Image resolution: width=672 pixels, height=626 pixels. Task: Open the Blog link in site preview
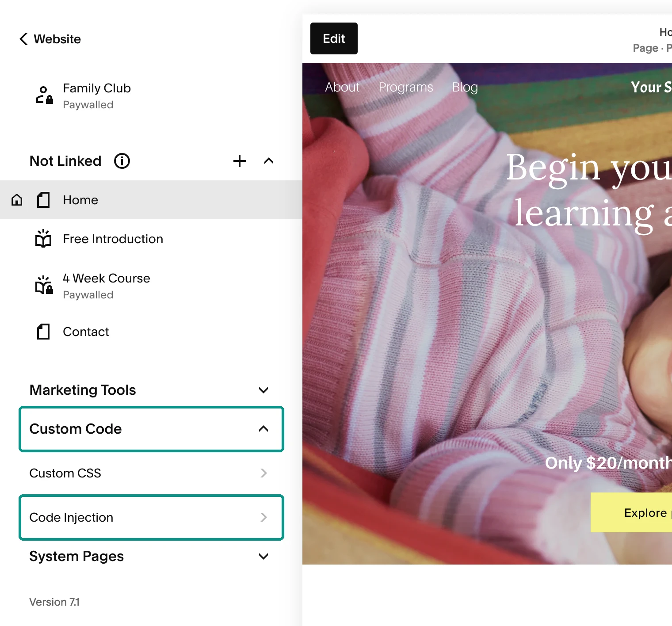coord(465,87)
